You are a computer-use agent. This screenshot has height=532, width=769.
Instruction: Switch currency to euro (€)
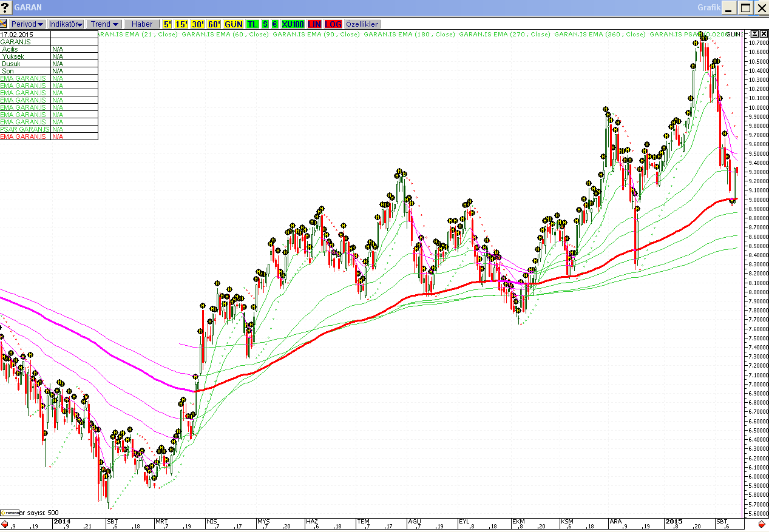coord(274,24)
